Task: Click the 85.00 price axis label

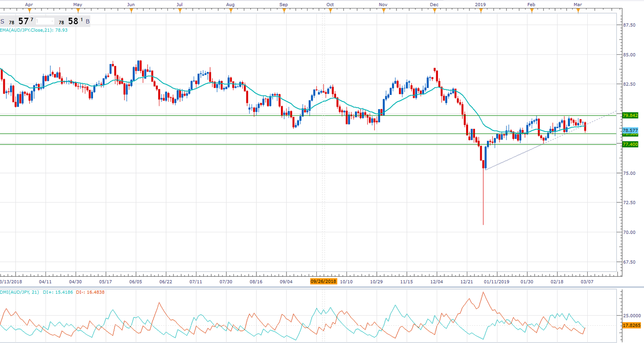Action: click(x=629, y=55)
